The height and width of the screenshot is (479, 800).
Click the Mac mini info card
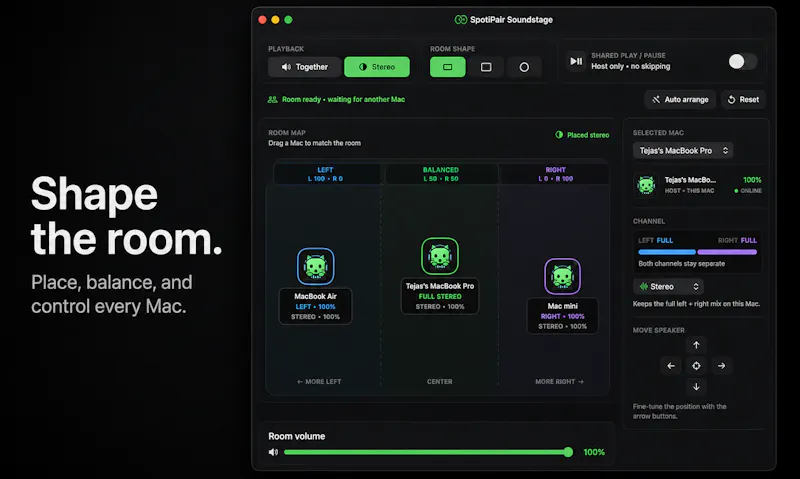point(562,316)
